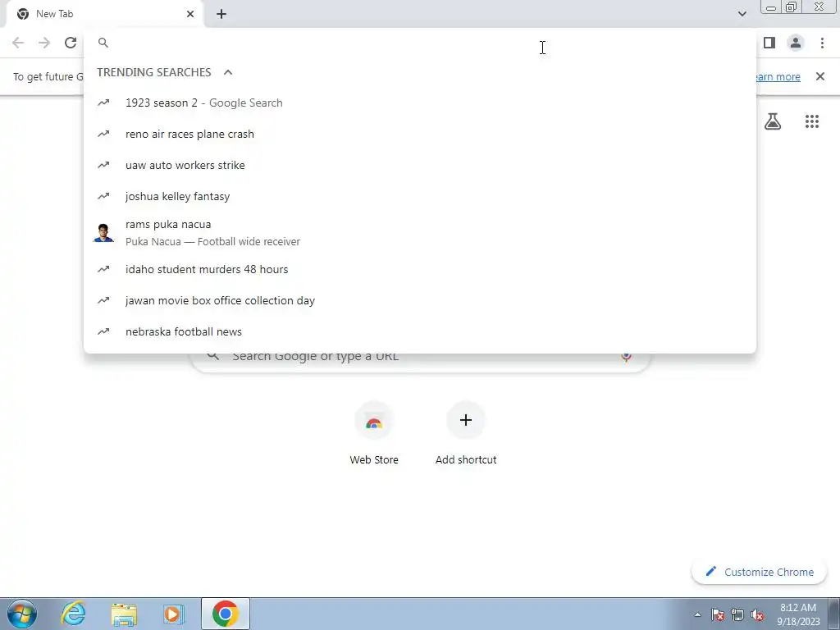
Task: Select suggestion idaho student murders 48 hours
Action: pos(420,269)
